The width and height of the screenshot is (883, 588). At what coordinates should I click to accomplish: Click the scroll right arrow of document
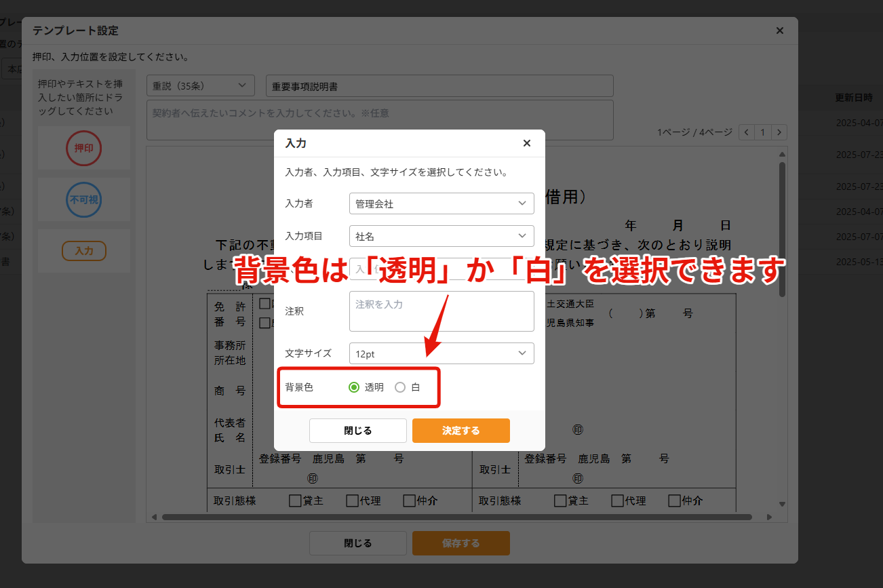768,517
